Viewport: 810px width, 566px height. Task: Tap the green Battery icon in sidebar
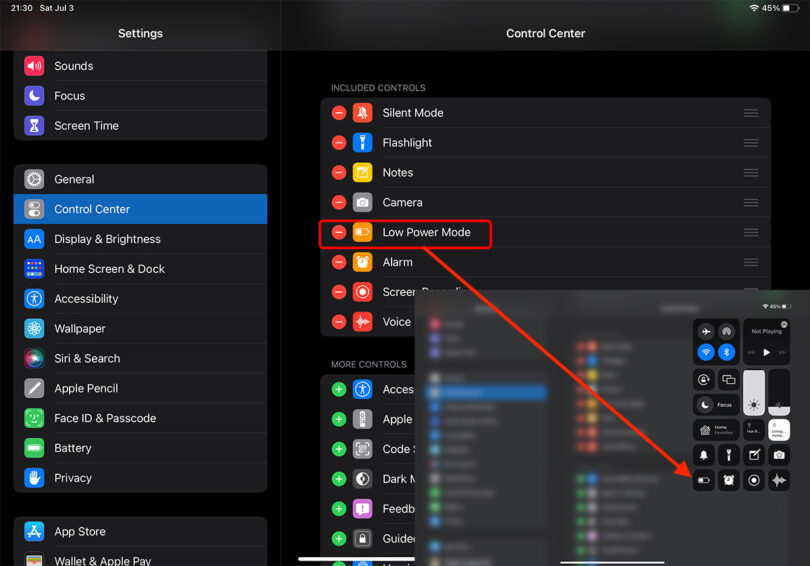click(34, 448)
